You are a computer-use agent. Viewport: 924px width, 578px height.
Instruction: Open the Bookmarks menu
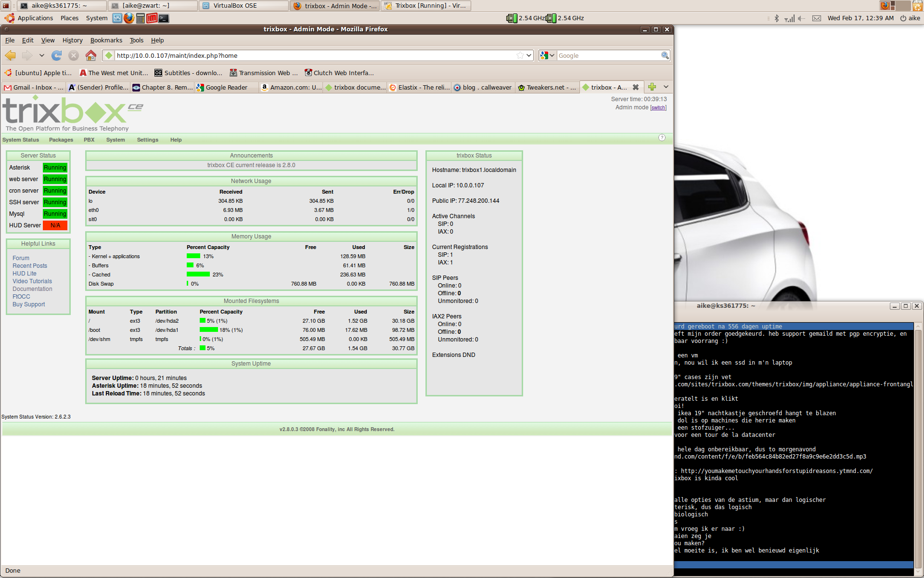106,40
